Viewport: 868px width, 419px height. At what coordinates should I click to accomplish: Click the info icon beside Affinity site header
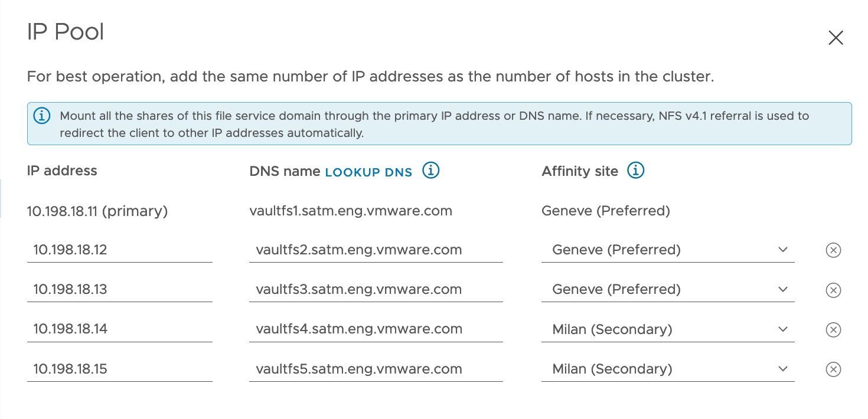coord(635,171)
